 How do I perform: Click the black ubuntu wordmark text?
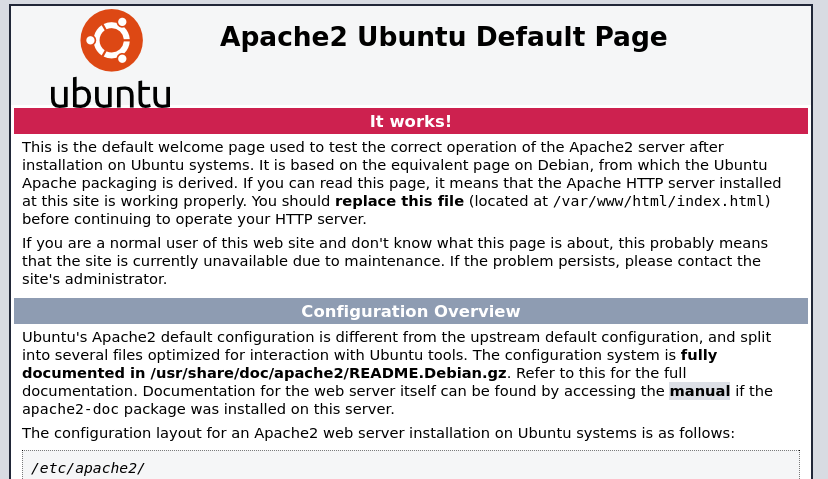coord(110,93)
